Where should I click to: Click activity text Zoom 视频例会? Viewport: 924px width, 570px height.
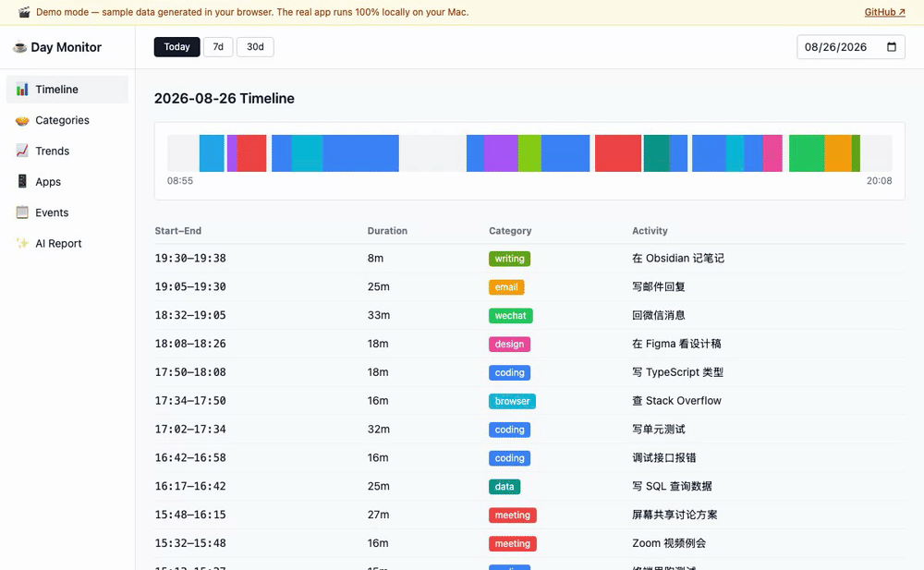tap(669, 543)
